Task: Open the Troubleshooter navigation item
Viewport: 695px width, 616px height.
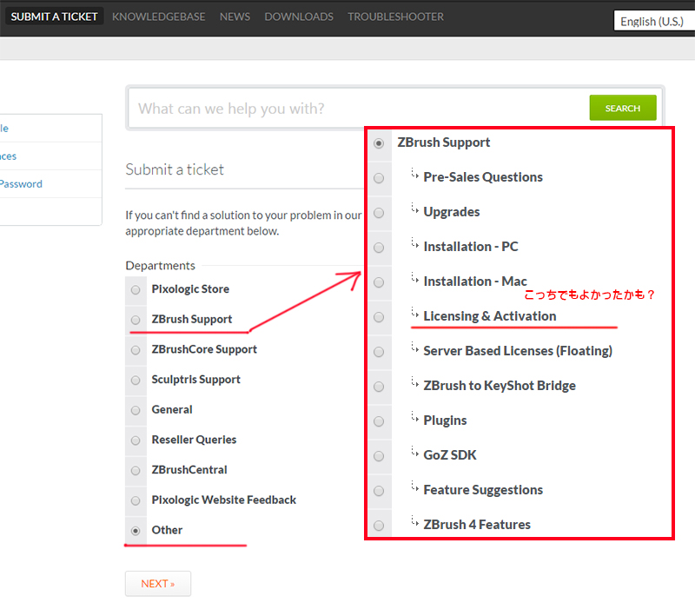Action: pos(395,17)
